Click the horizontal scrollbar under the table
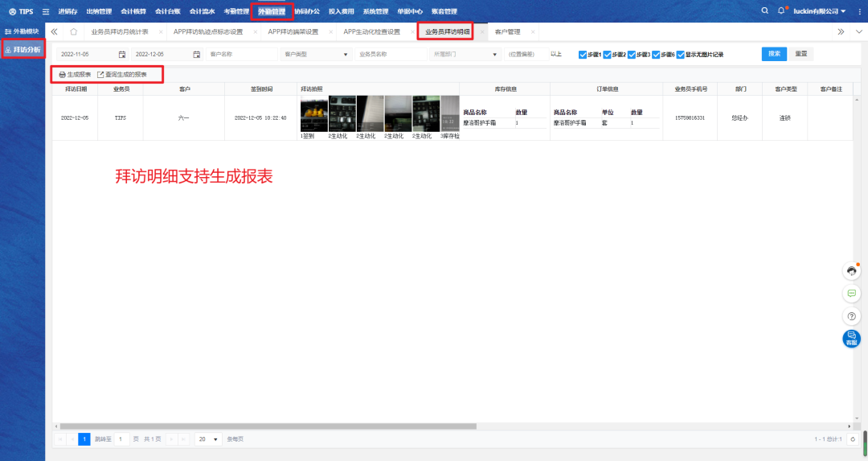 click(x=265, y=426)
